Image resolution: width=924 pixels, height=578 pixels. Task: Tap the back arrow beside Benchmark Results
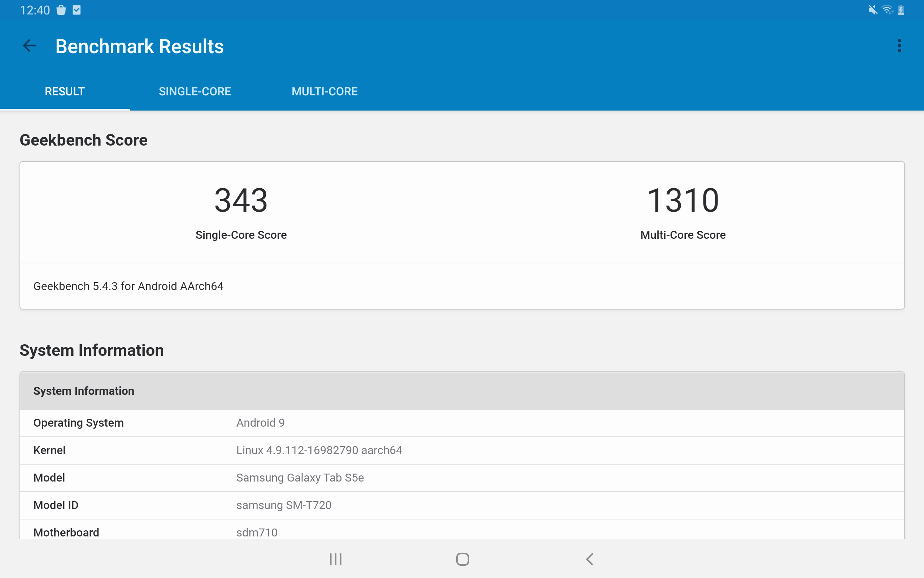29,46
